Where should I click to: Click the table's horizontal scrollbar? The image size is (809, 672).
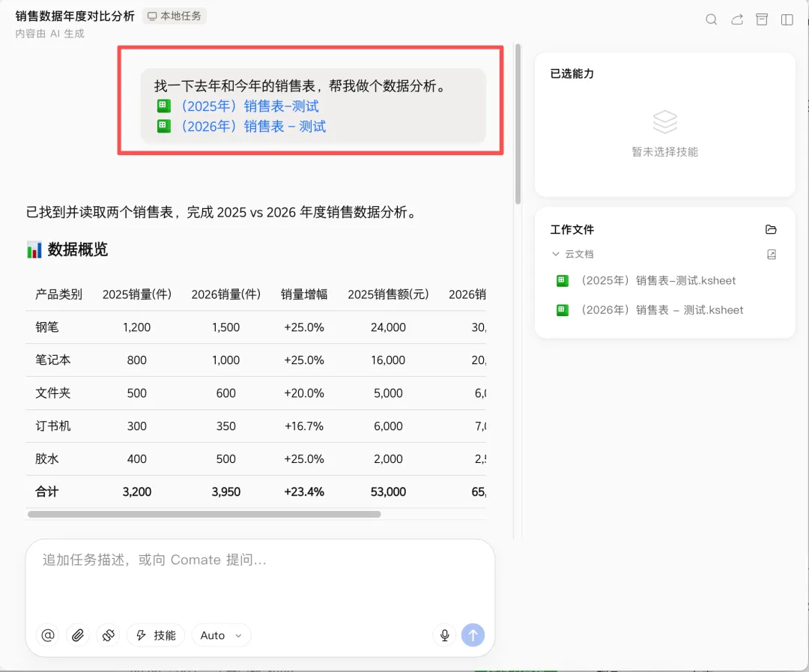(x=204, y=514)
